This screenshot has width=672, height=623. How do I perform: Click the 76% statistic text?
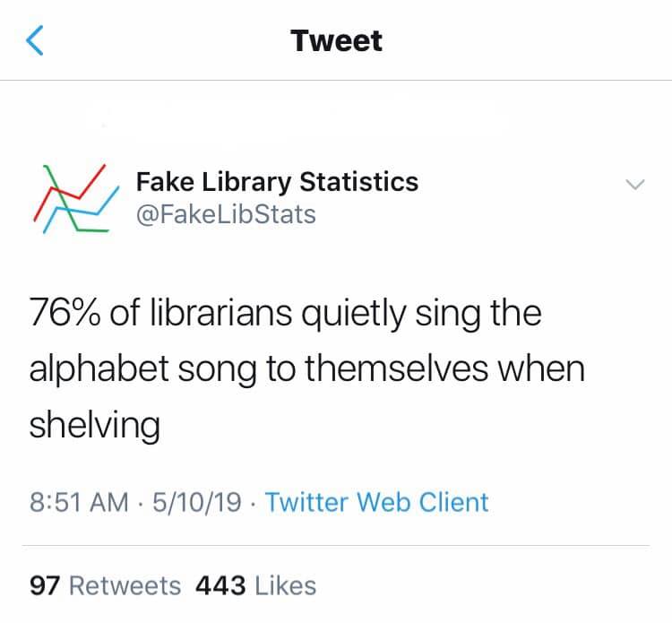tap(65, 313)
